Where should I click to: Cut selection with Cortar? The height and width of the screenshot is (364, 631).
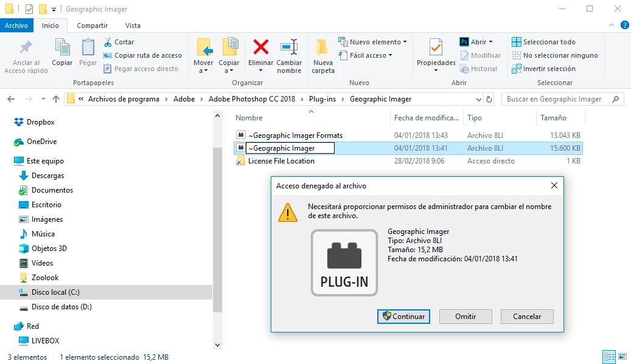point(119,42)
